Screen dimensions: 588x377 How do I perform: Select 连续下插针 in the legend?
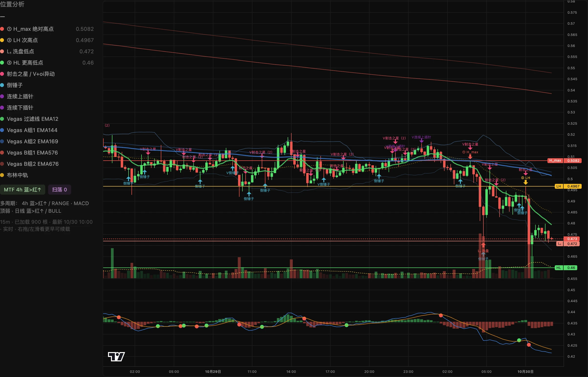(x=47, y=108)
